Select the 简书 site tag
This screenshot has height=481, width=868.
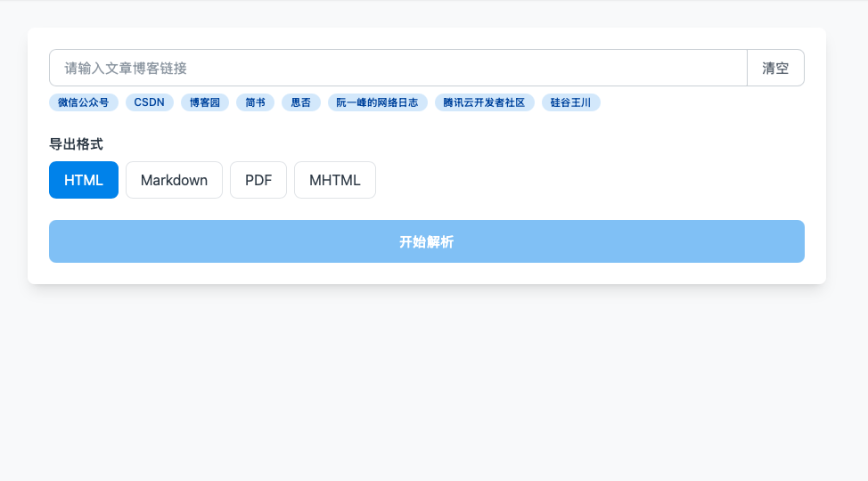click(x=255, y=102)
